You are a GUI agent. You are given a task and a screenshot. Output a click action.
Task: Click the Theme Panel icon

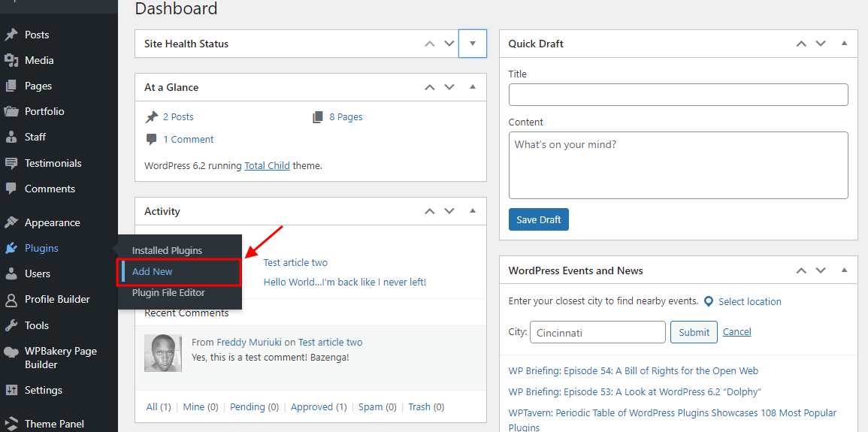(x=11, y=424)
